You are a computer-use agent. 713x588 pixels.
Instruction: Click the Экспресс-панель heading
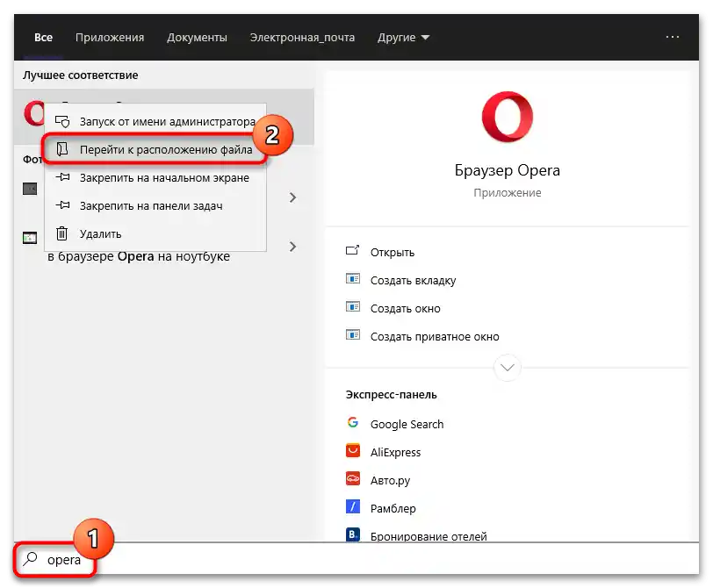pos(391,394)
